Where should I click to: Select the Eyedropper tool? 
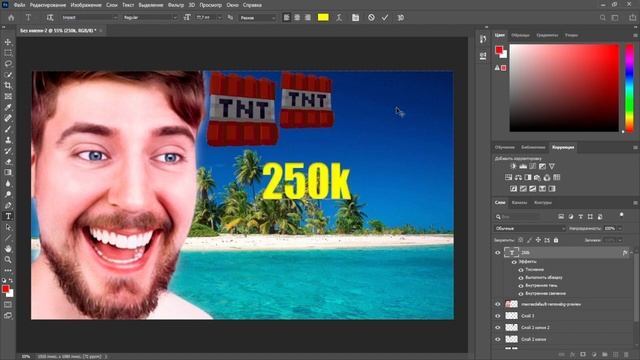[8, 107]
